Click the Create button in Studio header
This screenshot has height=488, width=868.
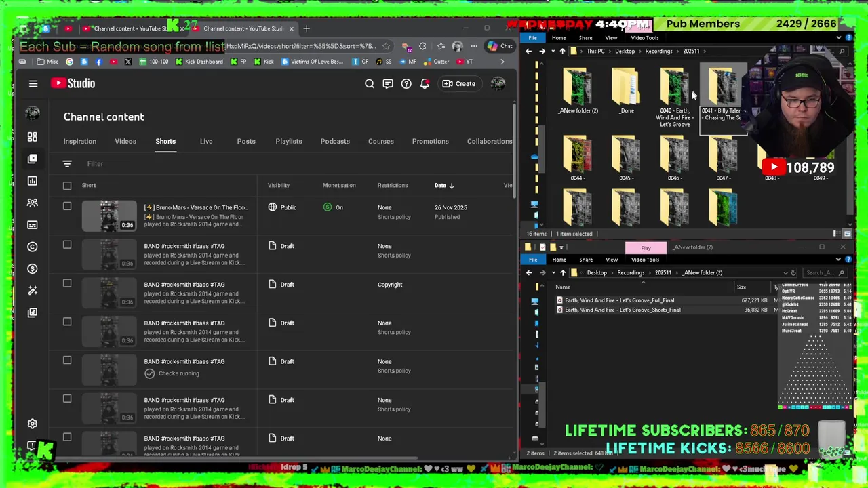click(x=459, y=83)
